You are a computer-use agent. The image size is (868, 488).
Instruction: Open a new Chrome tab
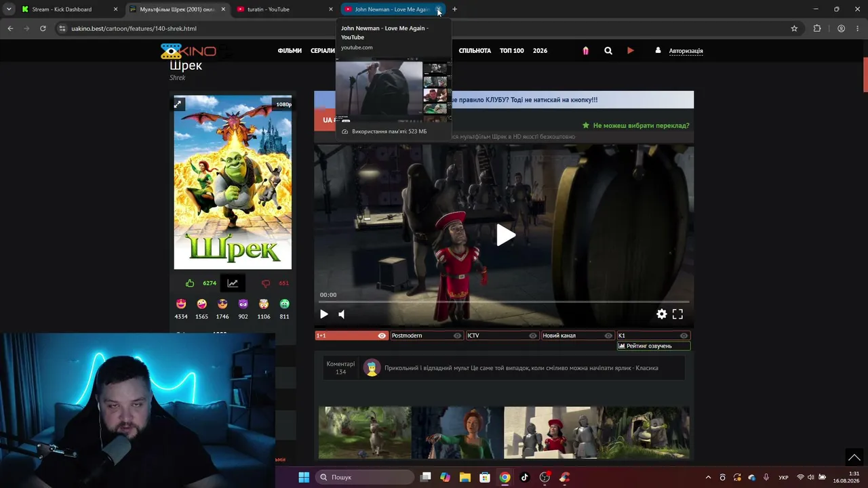click(454, 9)
